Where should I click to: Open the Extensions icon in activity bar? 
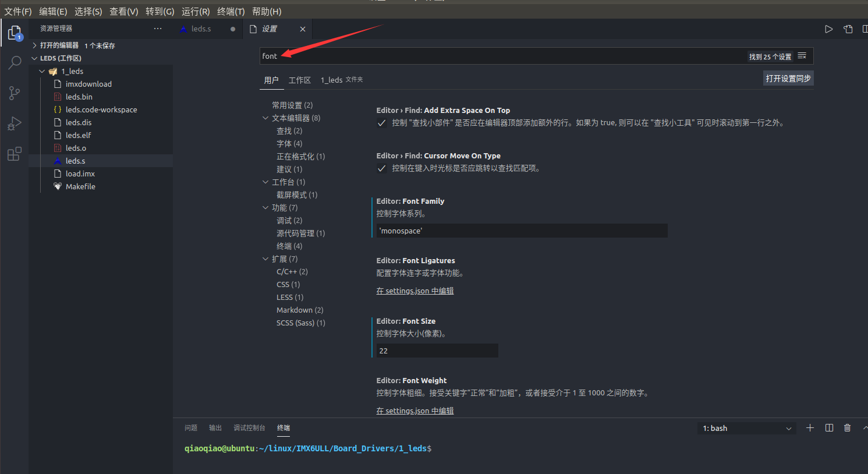14,153
